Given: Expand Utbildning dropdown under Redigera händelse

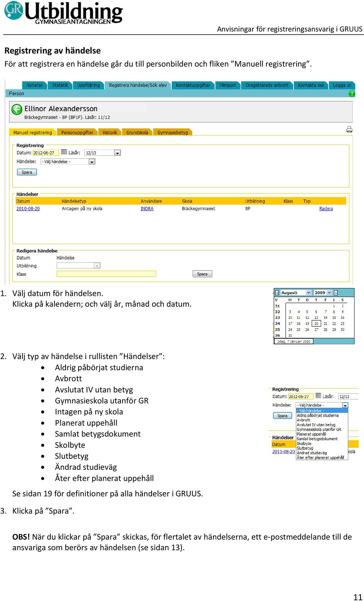Looking at the screenshot, I should [97, 266].
